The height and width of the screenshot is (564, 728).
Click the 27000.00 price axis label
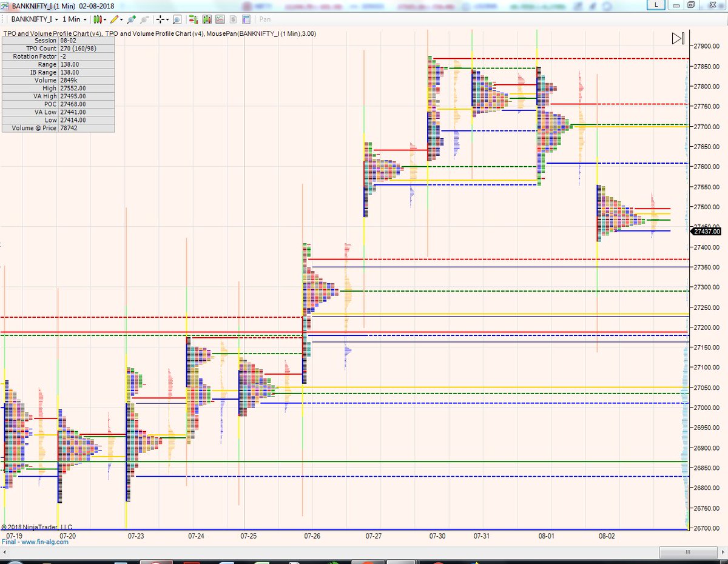click(x=707, y=408)
